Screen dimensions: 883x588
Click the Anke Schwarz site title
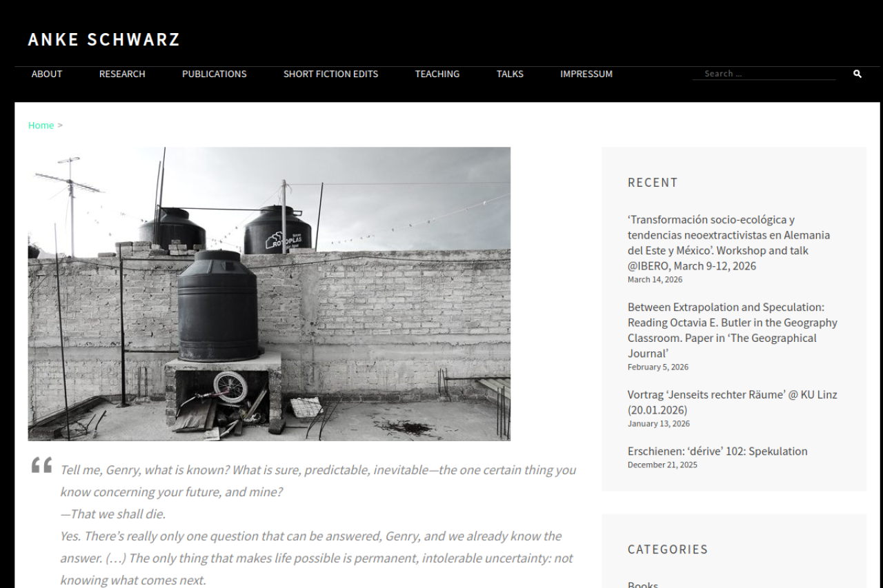(x=104, y=40)
